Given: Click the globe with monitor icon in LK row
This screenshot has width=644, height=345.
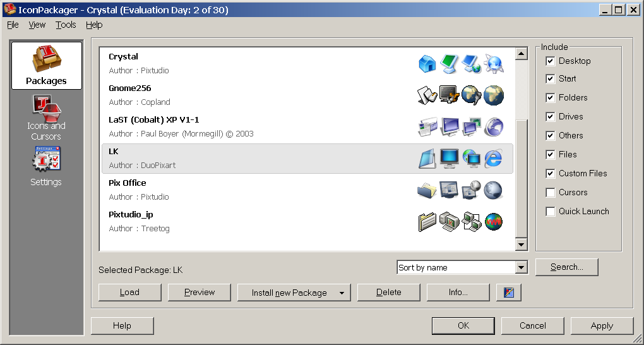Looking at the screenshot, I should click(x=471, y=159).
